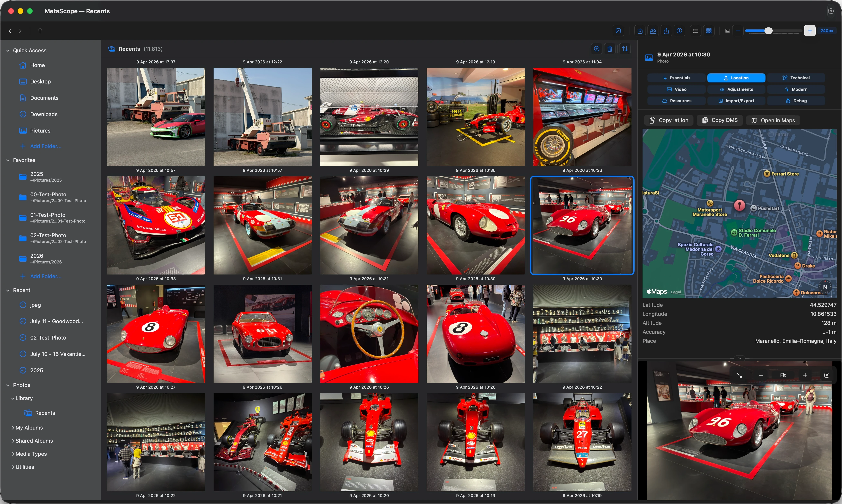Click the share/export toolbar icon
The image size is (842, 504).
pos(666,31)
